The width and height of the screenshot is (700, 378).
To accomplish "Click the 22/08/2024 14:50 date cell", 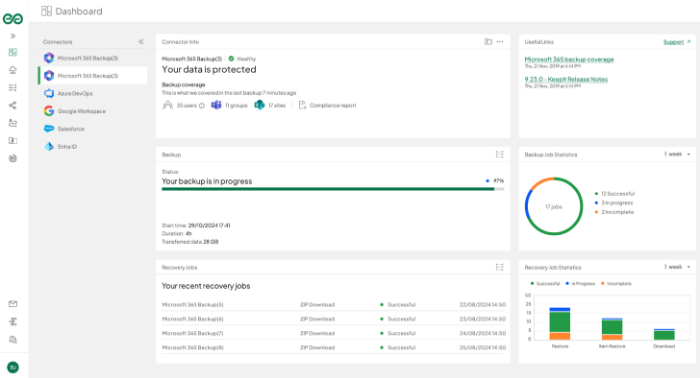I will (483, 305).
